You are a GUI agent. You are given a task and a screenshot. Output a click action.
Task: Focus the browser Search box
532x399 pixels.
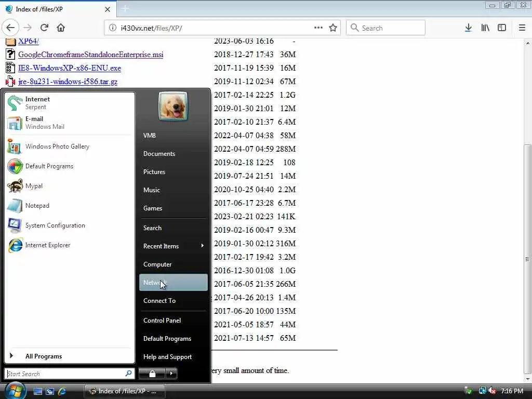coord(385,28)
